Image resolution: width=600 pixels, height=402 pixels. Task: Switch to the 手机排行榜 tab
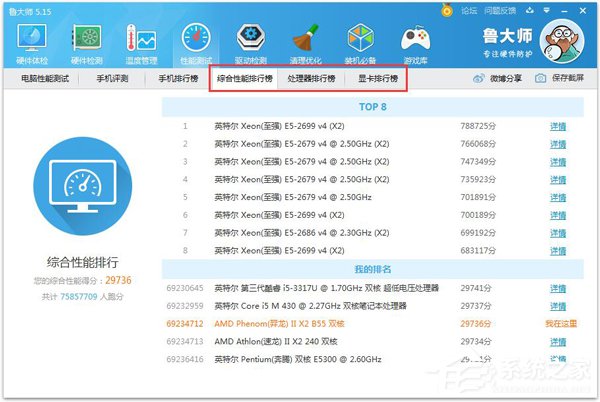tap(178, 79)
